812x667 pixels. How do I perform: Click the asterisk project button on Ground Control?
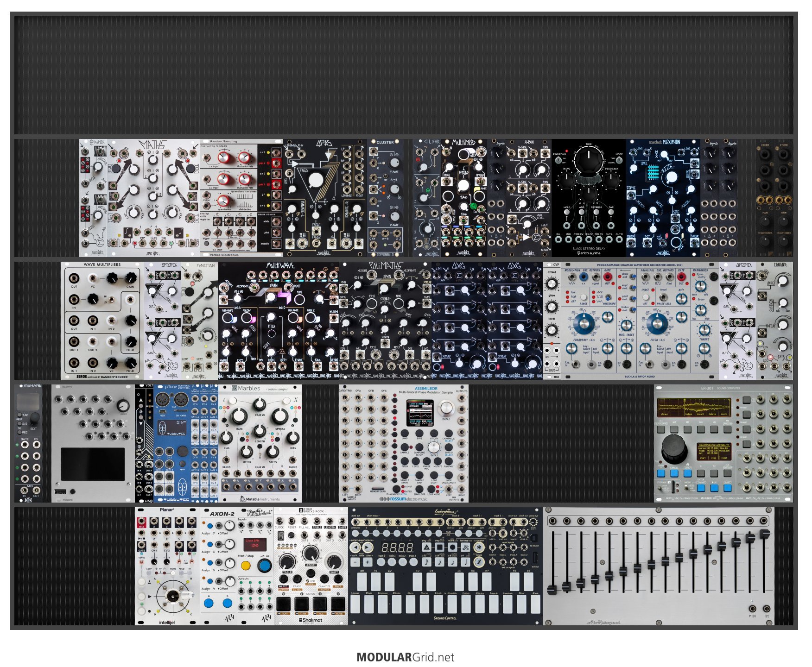click(479, 547)
